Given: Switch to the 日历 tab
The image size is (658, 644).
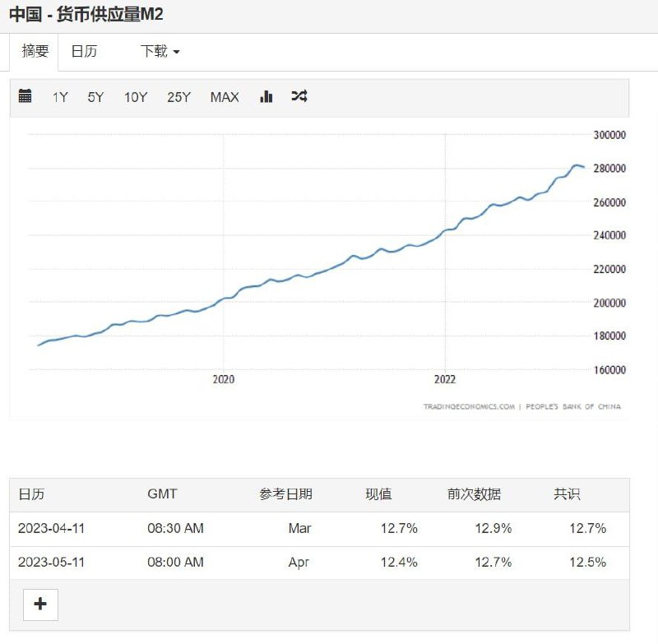Looking at the screenshot, I should [x=84, y=51].
